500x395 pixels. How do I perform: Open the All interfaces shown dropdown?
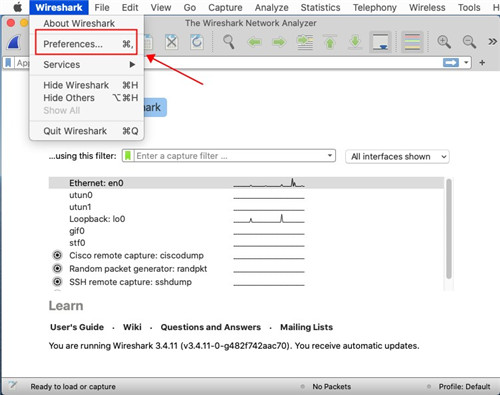pos(397,156)
